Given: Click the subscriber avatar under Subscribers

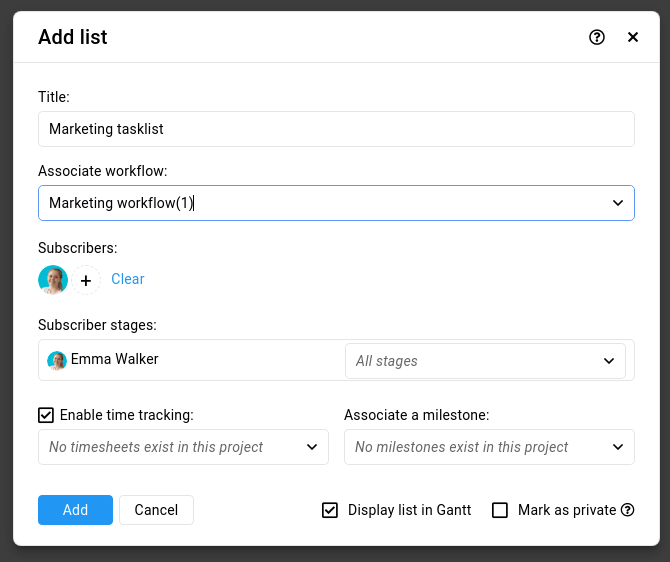Looking at the screenshot, I should click(53, 280).
